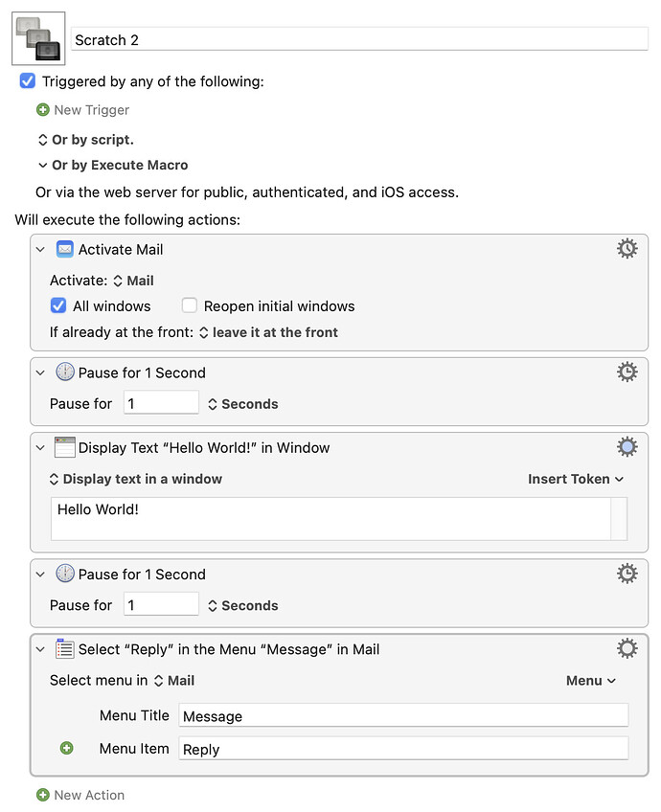The width and height of the screenshot is (661, 812).
Task: Open the Seconds unit dropdown in first Pause
Action: (x=242, y=404)
